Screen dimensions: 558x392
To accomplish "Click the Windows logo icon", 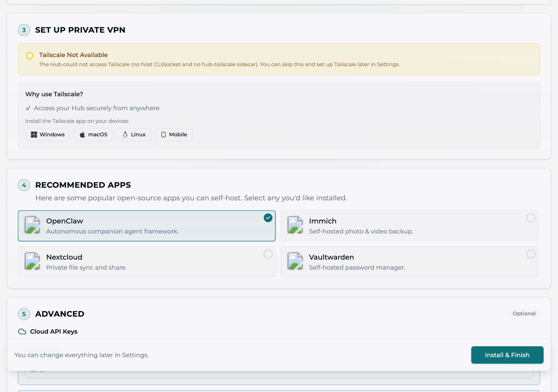I will (x=34, y=135).
